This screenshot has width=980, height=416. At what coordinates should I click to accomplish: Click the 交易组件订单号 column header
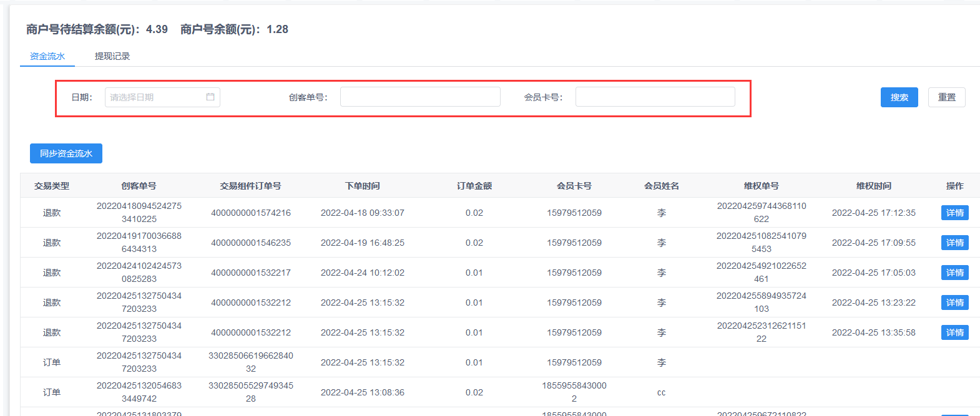[x=250, y=186]
